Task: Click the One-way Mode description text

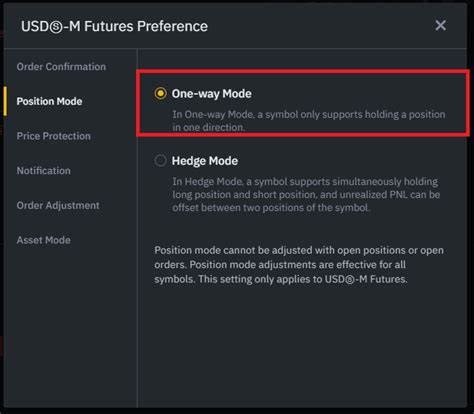Action: pos(309,121)
